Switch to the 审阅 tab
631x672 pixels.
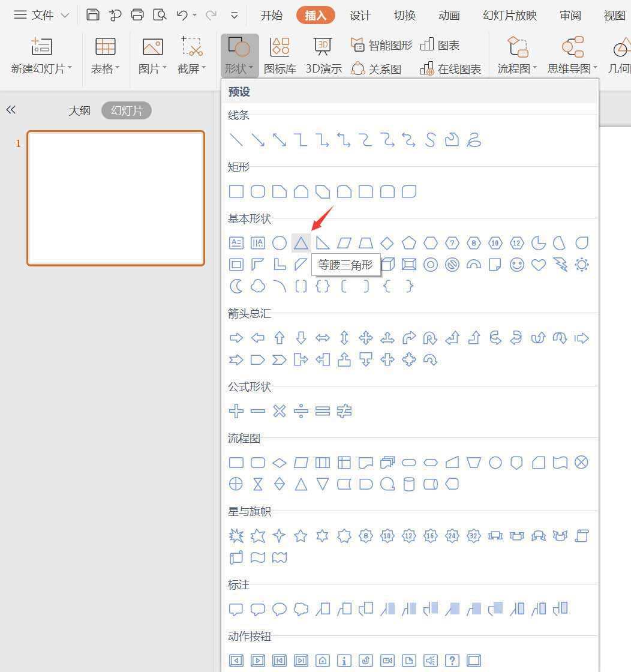point(570,16)
